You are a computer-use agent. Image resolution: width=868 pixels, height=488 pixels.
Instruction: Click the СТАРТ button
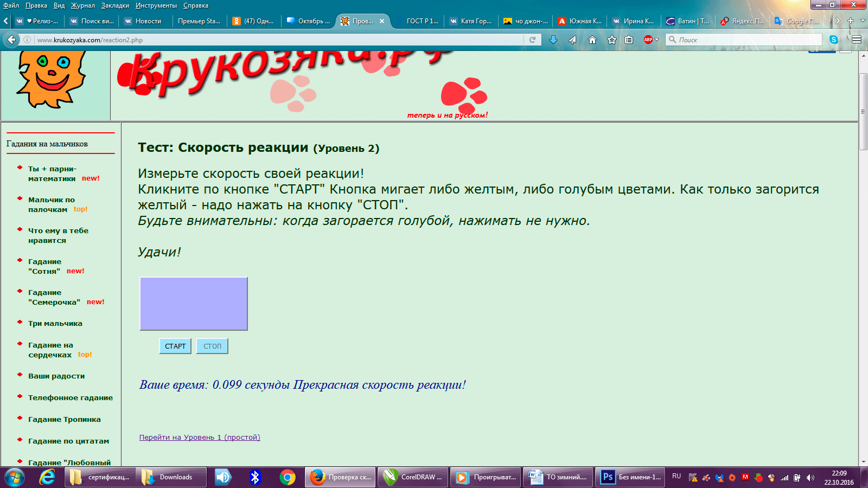click(175, 346)
